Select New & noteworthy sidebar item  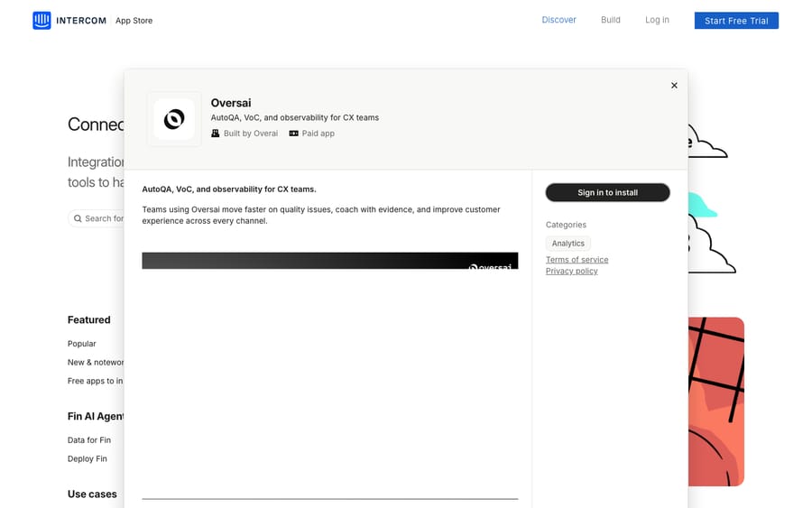click(96, 363)
